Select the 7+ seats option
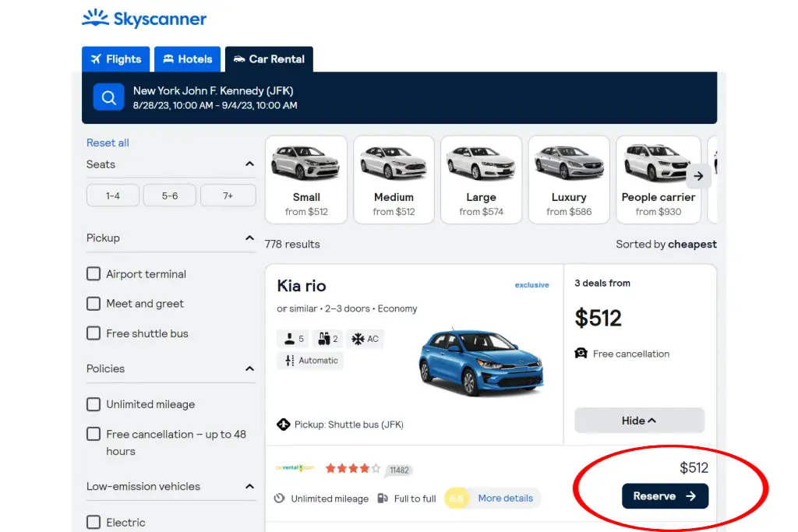The height and width of the screenshot is (532, 798). 228,196
